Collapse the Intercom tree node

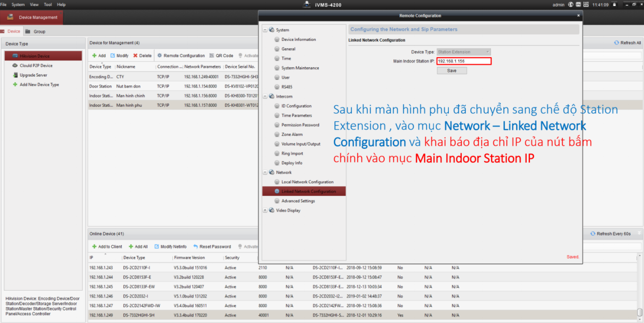pyautogui.click(x=264, y=96)
